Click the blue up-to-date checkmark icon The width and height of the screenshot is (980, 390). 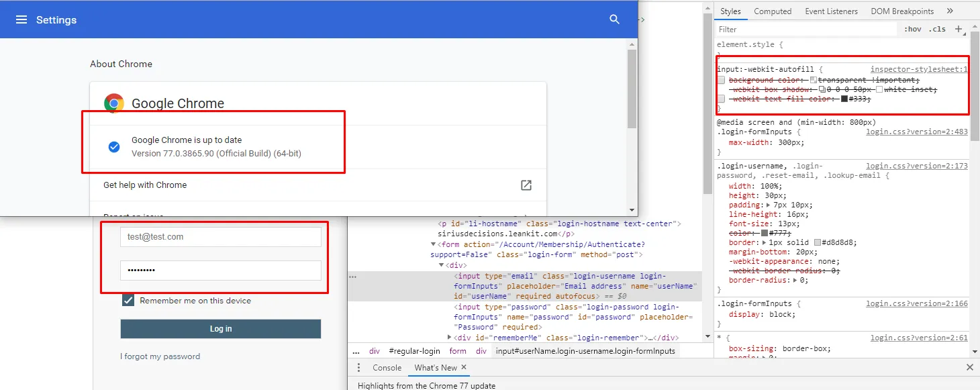coord(114,147)
